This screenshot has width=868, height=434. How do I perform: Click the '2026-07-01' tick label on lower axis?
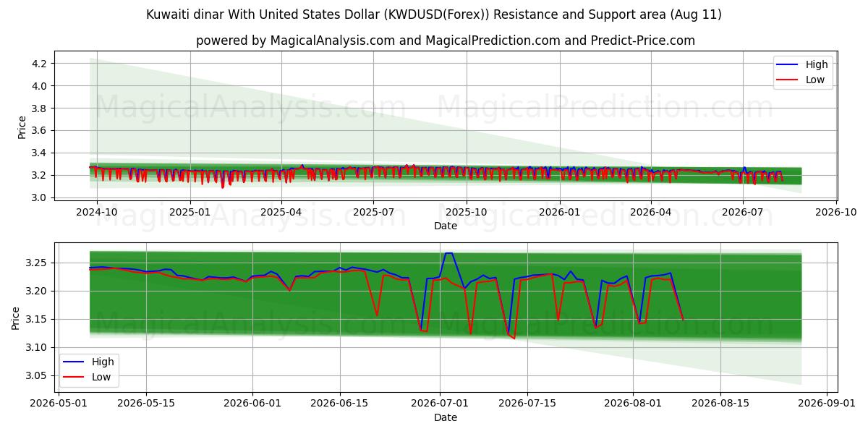click(439, 404)
